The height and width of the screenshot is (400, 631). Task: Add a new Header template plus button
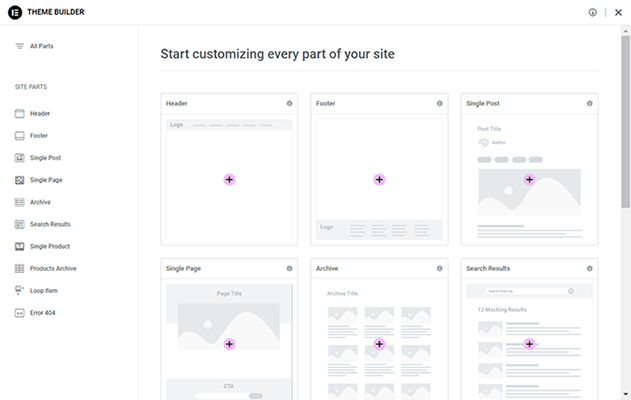[229, 179]
